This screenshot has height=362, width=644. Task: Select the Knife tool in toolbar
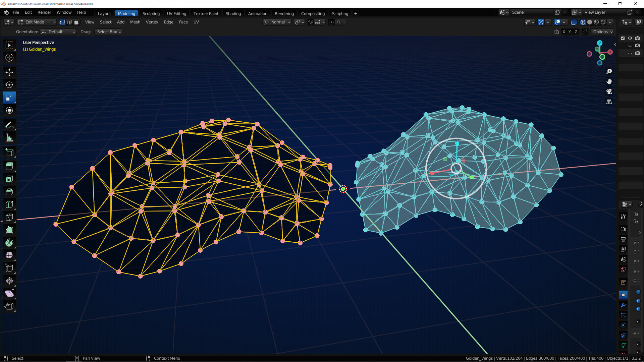pyautogui.click(x=9, y=217)
